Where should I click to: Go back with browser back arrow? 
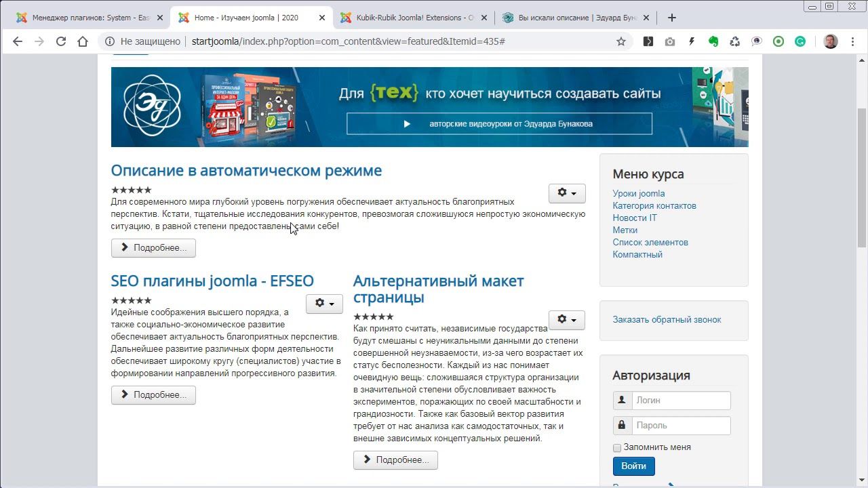coord(18,41)
